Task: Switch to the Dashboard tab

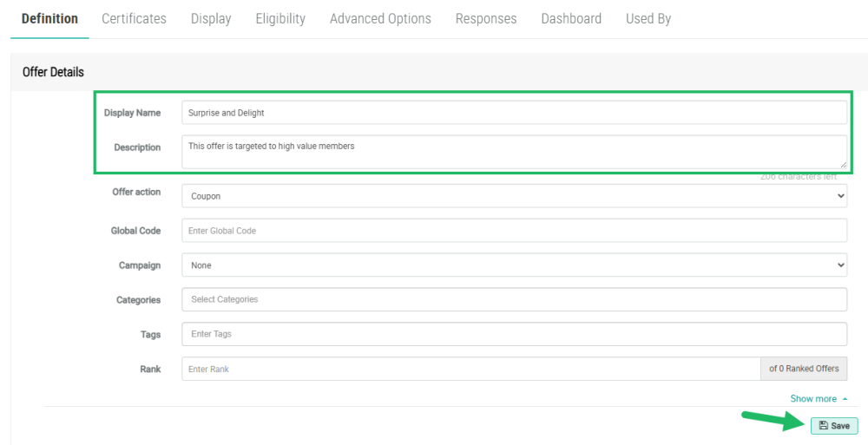Action: coord(570,18)
